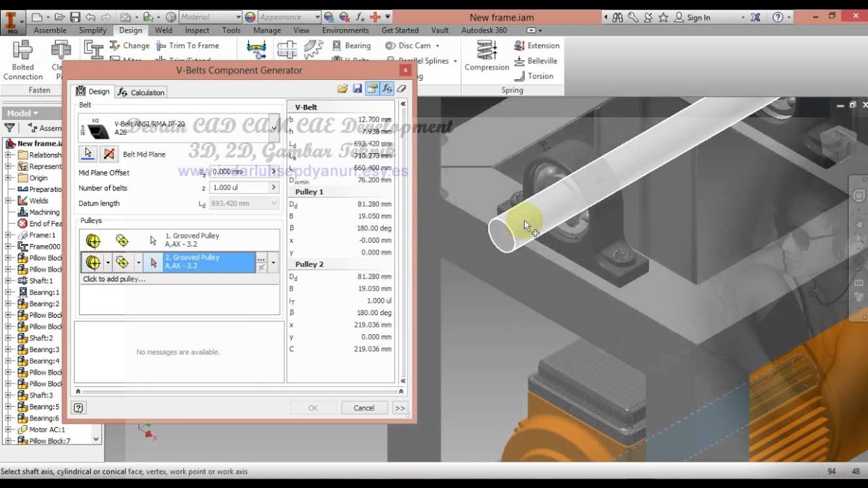The width and height of the screenshot is (868, 488).
Task: Click the Cancel button
Action: click(363, 408)
